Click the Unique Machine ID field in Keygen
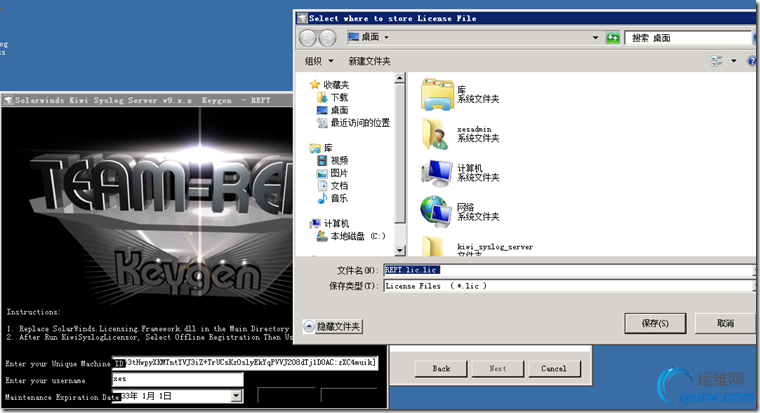The height and width of the screenshot is (413, 760). [245, 363]
